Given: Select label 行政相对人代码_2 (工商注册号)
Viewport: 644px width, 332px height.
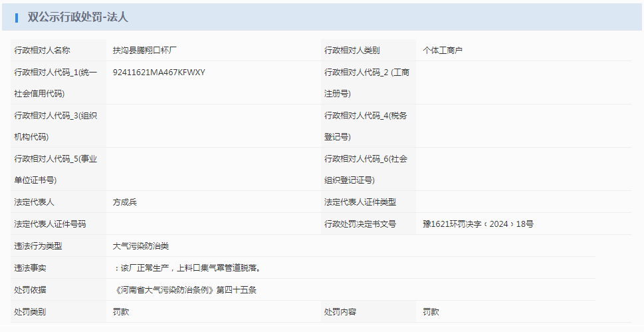Looking at the screenshot, I should [367, 83].
